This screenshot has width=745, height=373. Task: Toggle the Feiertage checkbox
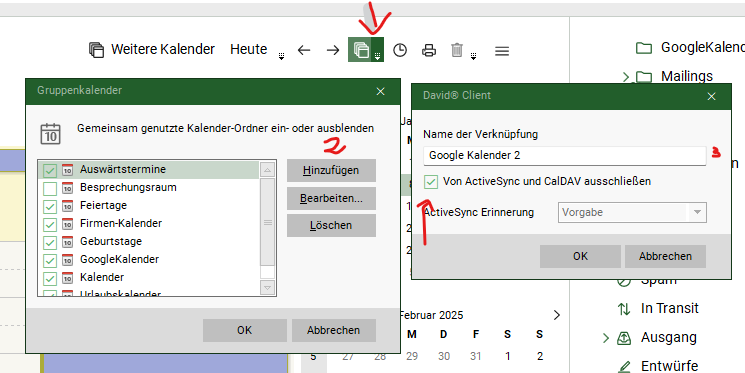tap(50, 206)
